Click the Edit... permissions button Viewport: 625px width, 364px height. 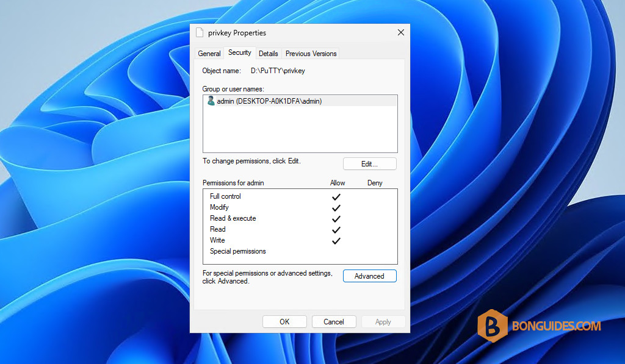(369, 163)
